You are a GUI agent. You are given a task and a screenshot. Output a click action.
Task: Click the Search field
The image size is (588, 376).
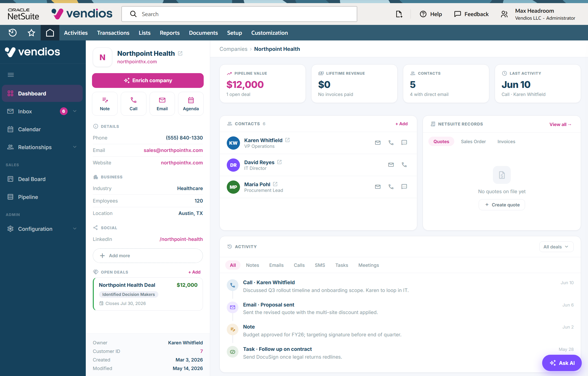(239, 14)
